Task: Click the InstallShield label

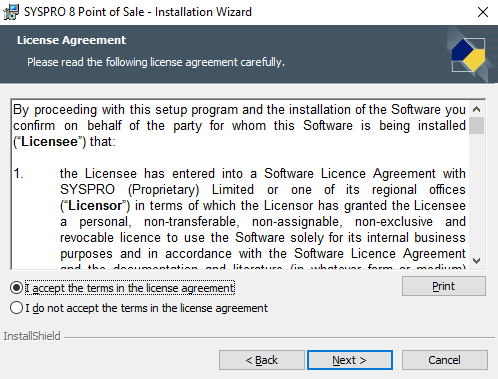Action: point(32,336)
